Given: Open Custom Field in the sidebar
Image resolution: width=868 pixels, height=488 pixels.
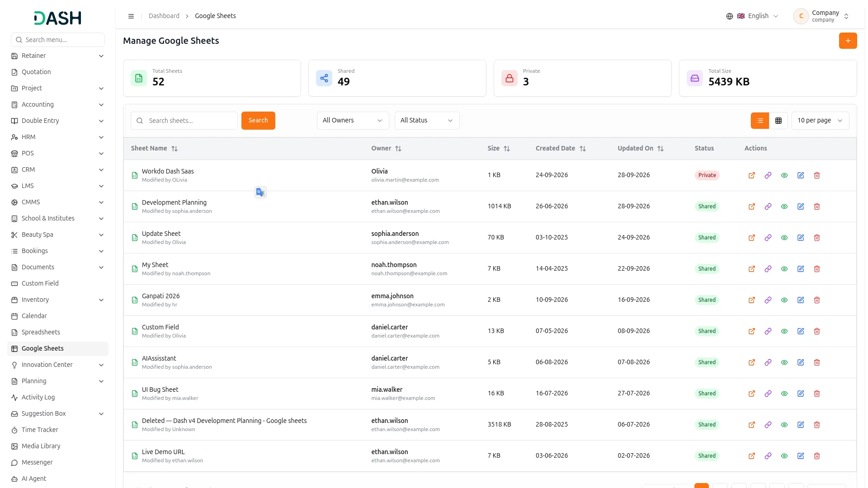Looking at the screenshot, I should (x=58, y=284).
